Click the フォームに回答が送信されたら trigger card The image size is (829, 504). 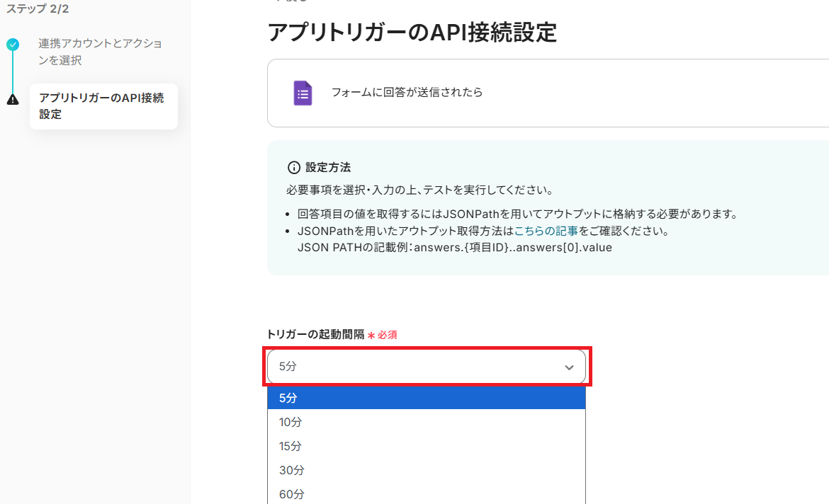546,93
